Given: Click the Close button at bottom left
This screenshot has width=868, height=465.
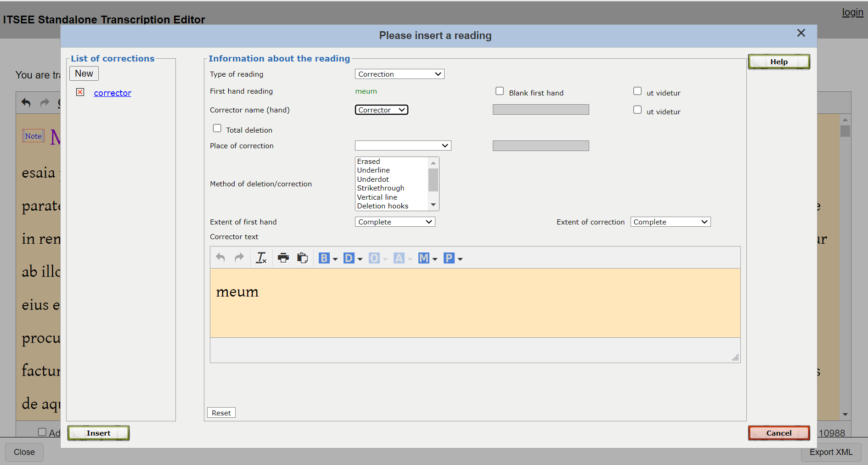Looking at the screenshot, I should tap(24, 452).
